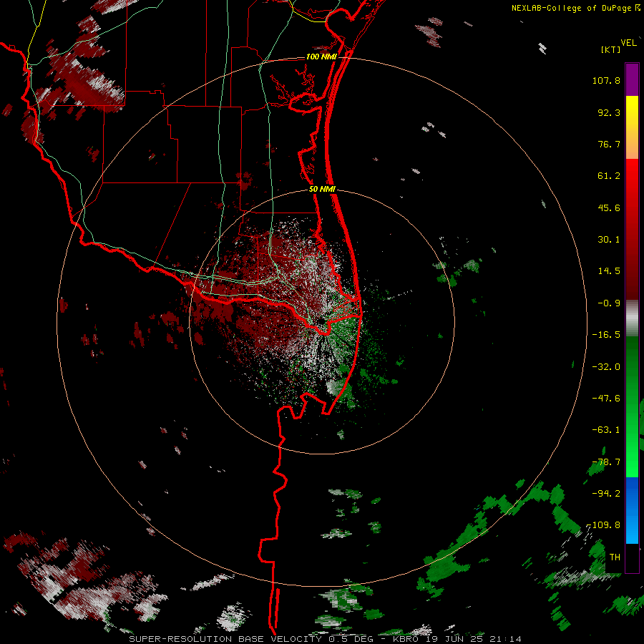Click the -32.0 scale value

pyautogui.click(x=606, y=367)
